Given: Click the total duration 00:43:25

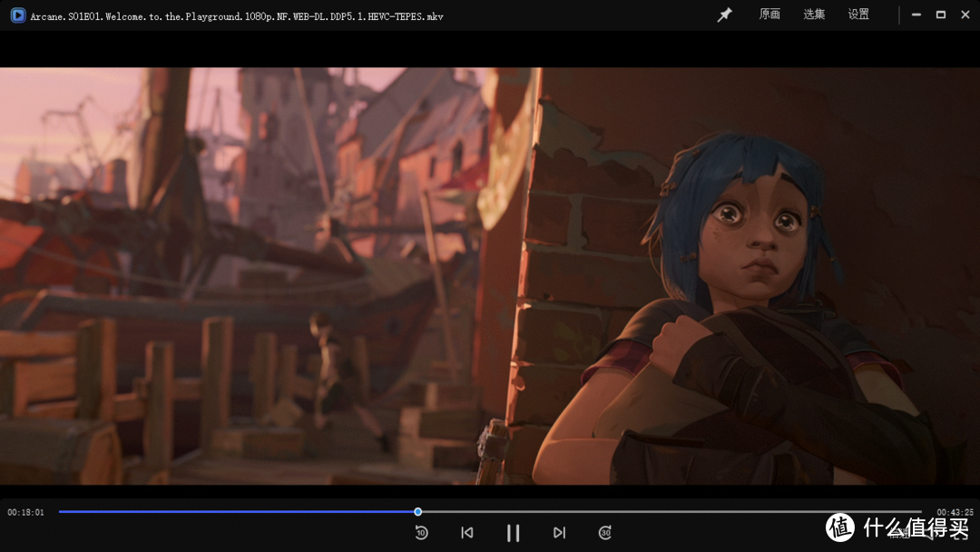Looking at the screenshot, I should (955, 513).
